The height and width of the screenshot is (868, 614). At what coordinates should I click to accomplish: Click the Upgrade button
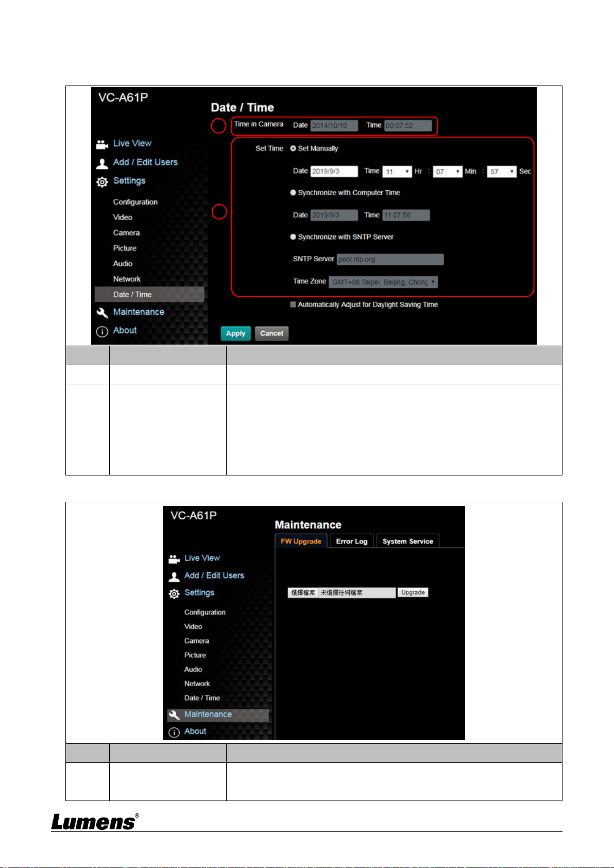point(413,592)
